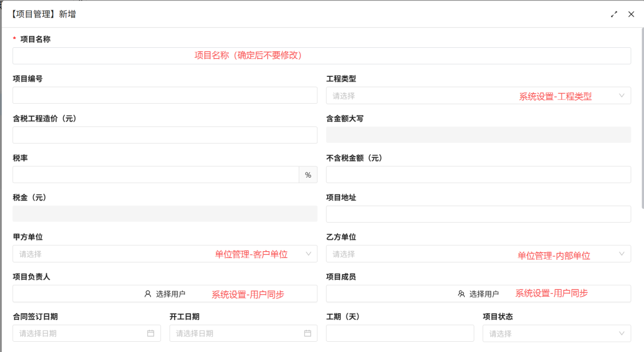Focus the 项目名称 input field
Viewport: 644px width, 352px height.
tap(321, 55)
